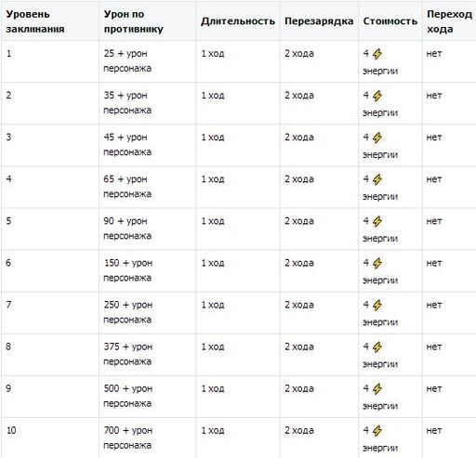Click the energy lightning icon in level 3 row
The width and height of the screenshot is (476, 458).
pos(377,137)
